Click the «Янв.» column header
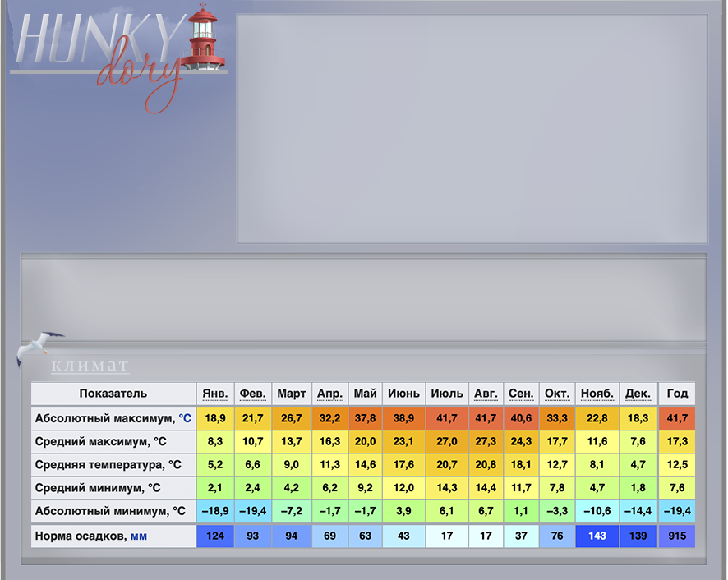Screen dimensions: 728x580 click(215, 394)
